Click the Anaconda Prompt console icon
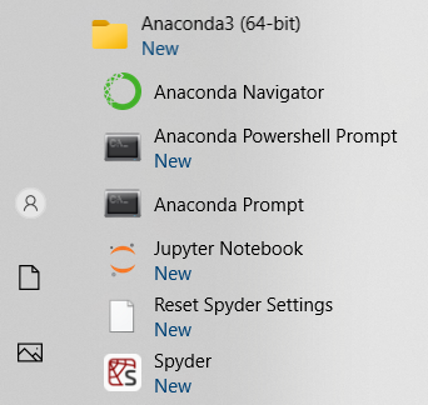Screen dimensions: 428x405 (x=122, y=203)
